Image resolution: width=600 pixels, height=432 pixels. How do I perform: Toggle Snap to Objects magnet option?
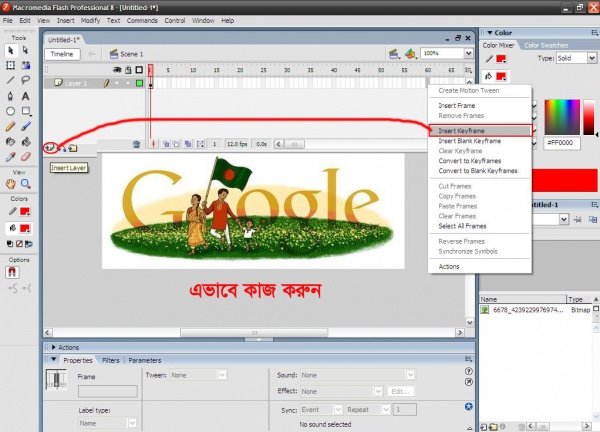click(x=12, y=272)
